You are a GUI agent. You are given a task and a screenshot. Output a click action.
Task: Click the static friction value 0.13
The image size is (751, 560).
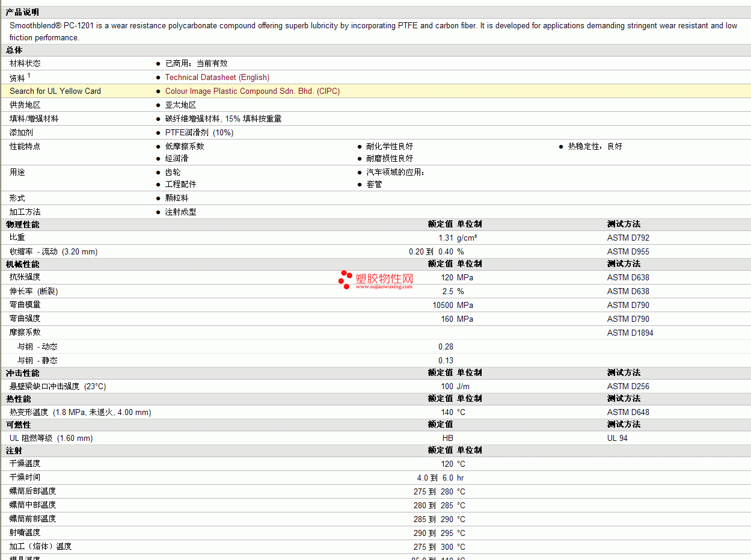[x=446, y=360]
